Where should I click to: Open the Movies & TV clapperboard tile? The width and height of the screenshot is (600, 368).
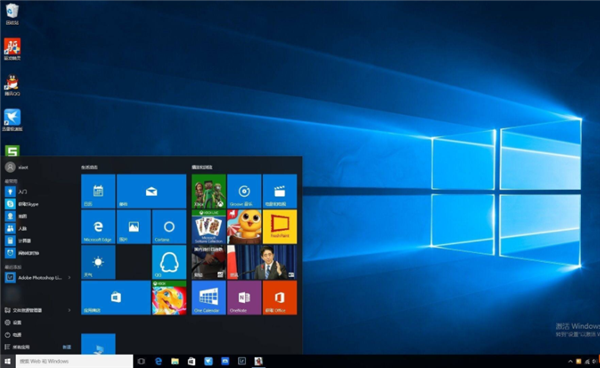[280, 191]
